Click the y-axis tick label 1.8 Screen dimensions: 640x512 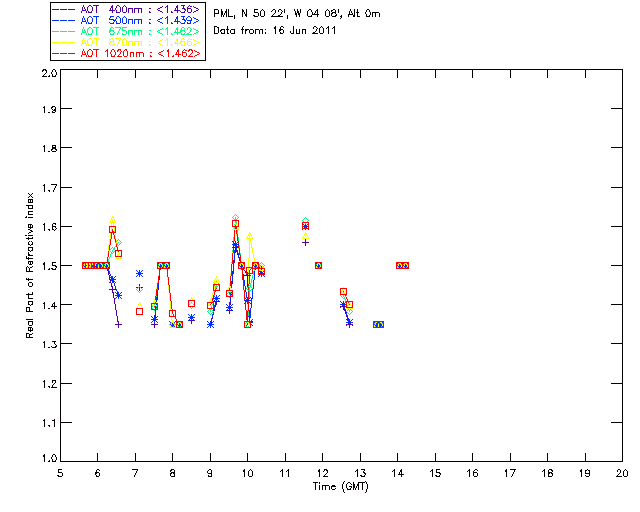click(x=49, y=148)
